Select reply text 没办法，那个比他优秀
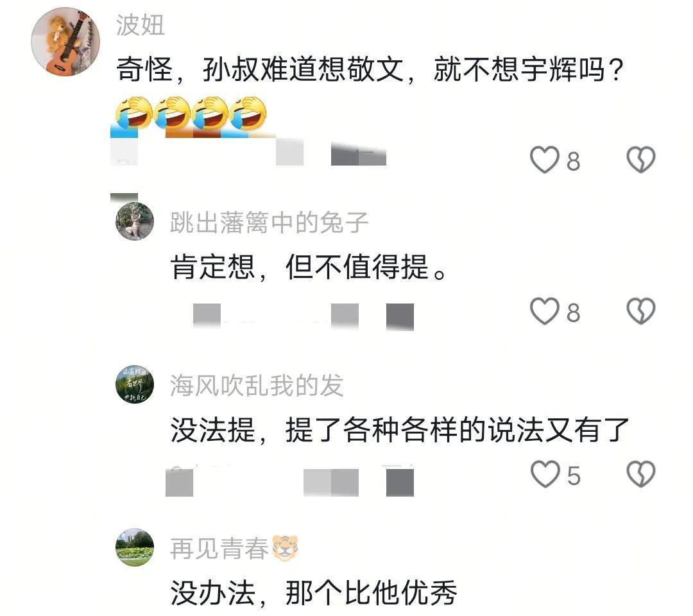Screen dimensions: 693x616 [314, 593]
